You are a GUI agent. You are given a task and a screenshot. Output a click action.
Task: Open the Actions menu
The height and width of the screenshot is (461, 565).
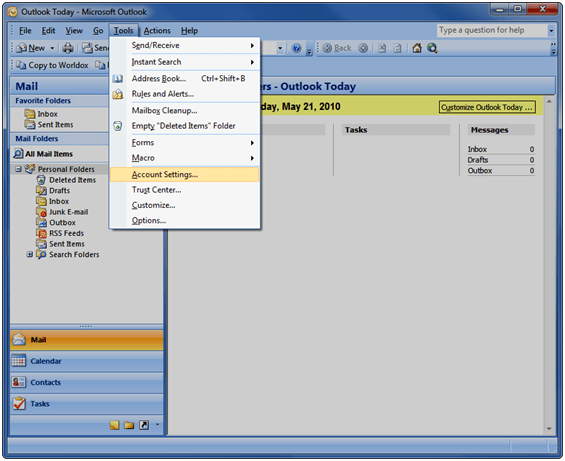(x=157, y=31)
